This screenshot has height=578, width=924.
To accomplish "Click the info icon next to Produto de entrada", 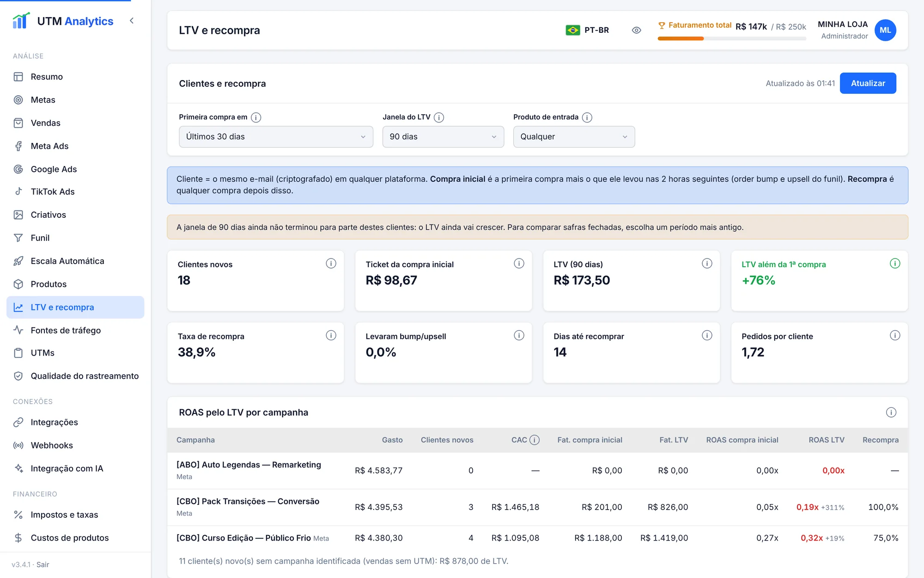I will [x=587, y=117].
